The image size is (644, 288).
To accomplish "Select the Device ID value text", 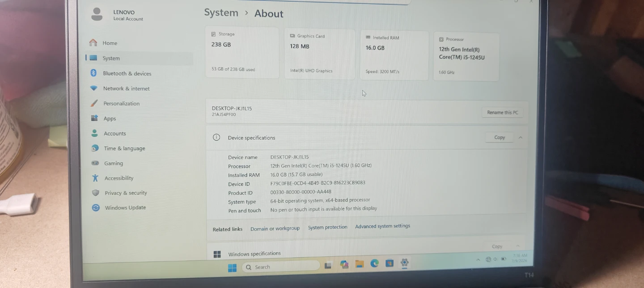I will coord(318,183).
